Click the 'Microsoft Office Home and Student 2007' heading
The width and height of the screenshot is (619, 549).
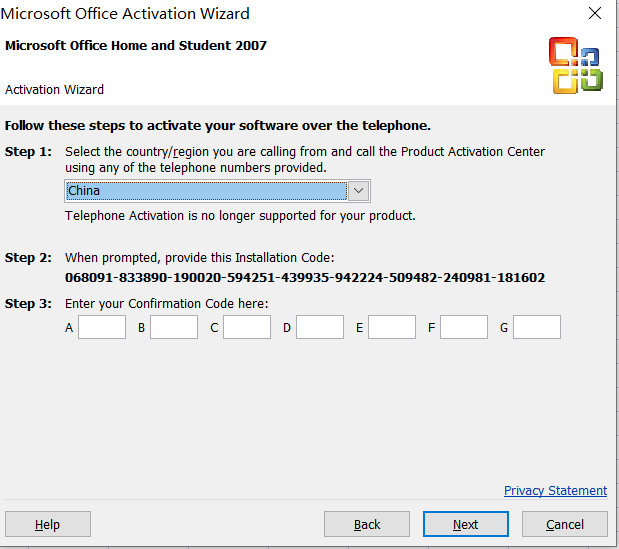pos(136,45)
